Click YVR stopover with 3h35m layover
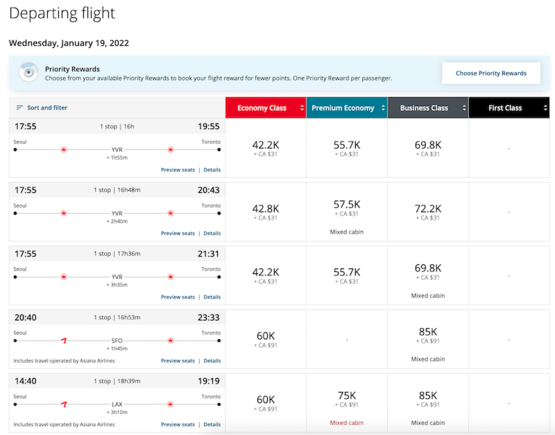Screen dimensions: 555x435 (117, 277)
